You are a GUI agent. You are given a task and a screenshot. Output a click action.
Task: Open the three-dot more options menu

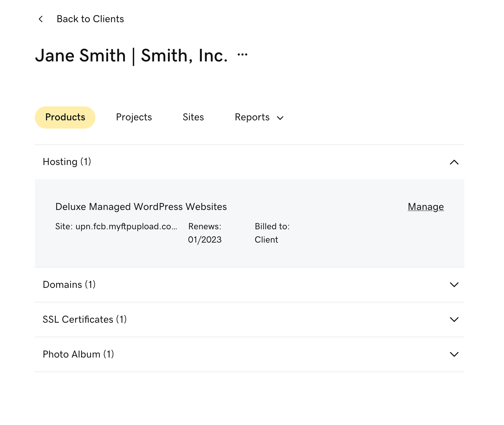click(x=242, y=55)
